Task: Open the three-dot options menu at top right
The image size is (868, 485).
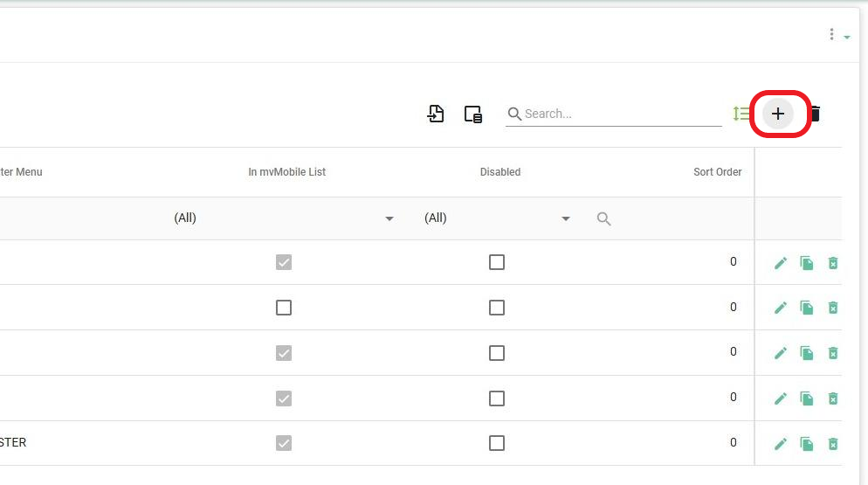Action: 832,35
